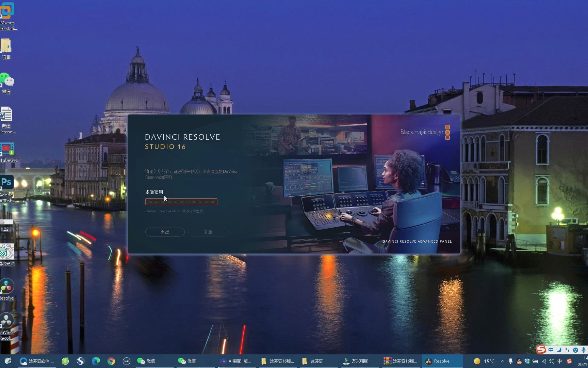The image size is (588, 368).
Task: Open Google Chrome from the taskbar
Action: pyautogui.click(x=111, y=361)
